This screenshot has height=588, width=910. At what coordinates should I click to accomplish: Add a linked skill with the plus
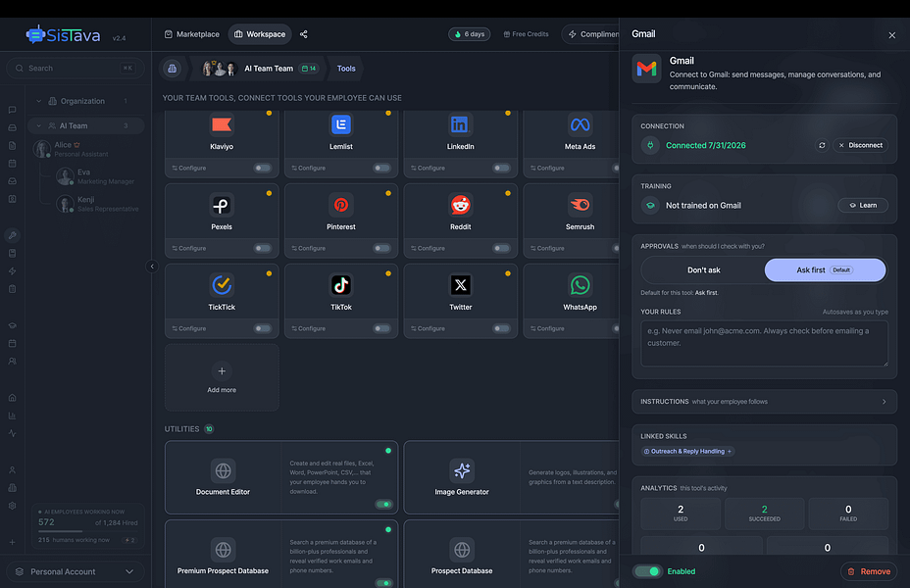point(730,451)
